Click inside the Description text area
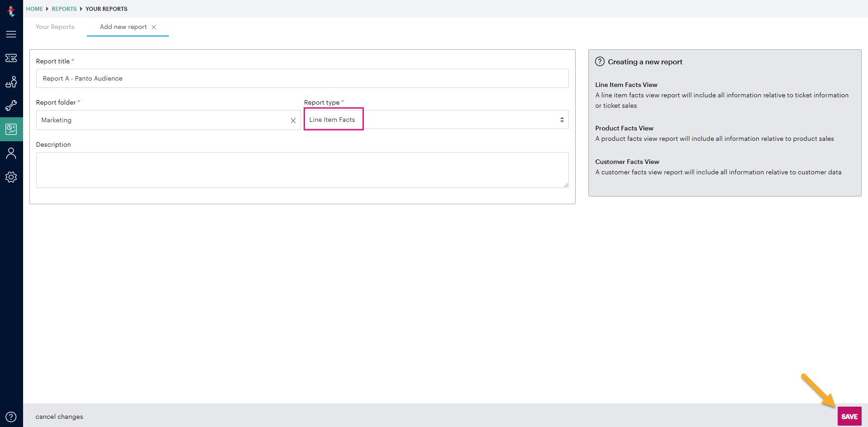 (x=302, y=170)
